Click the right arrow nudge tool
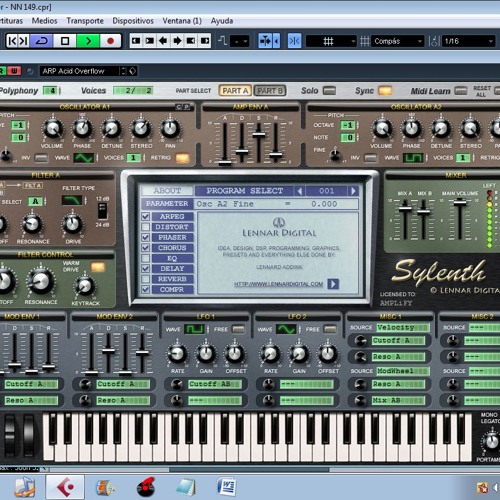The height and width of the screenshot is (500, 500). 177,41
